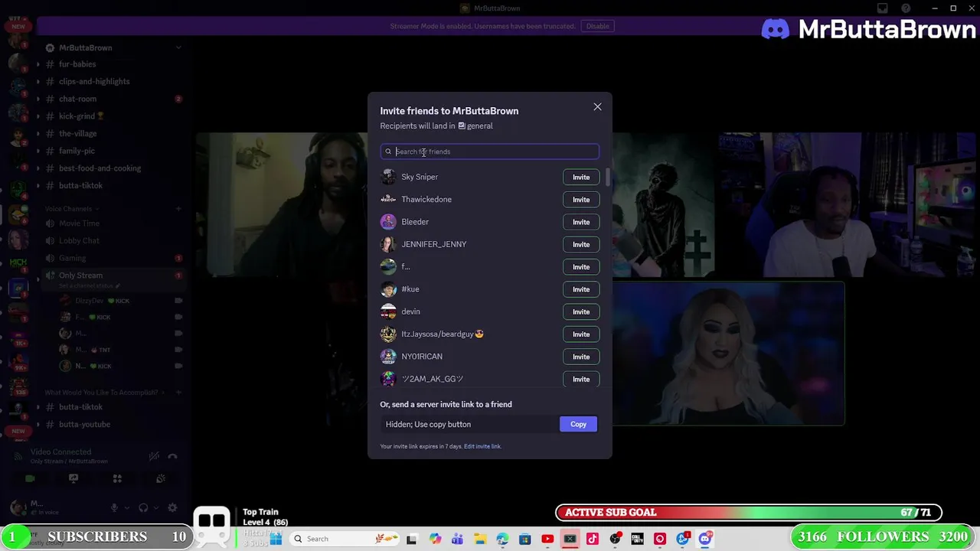Click the Windows taskbar Search box
This screenshot has height=551, width=980.
click(x=344, y=539)
